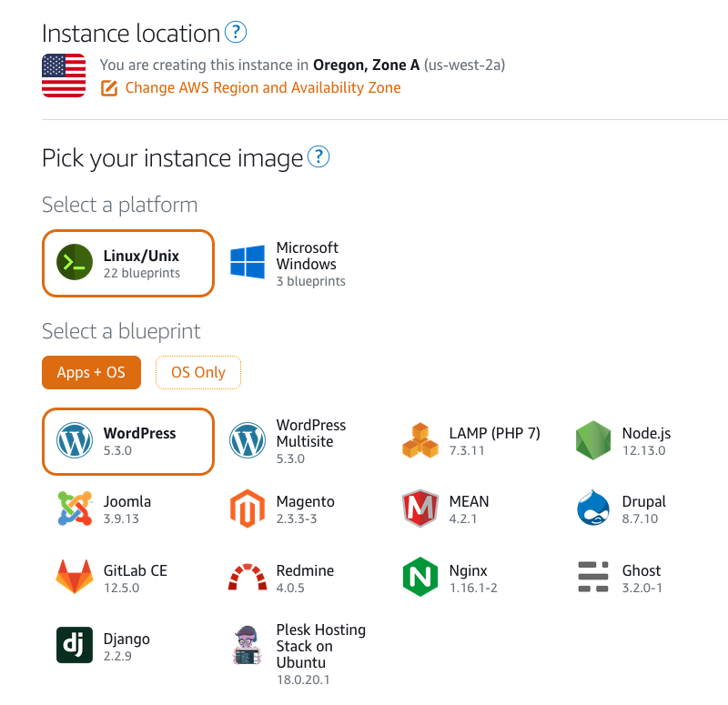Open the Instance location help icon
Viewport: 728px width, 705px height.
coord(236,32)
